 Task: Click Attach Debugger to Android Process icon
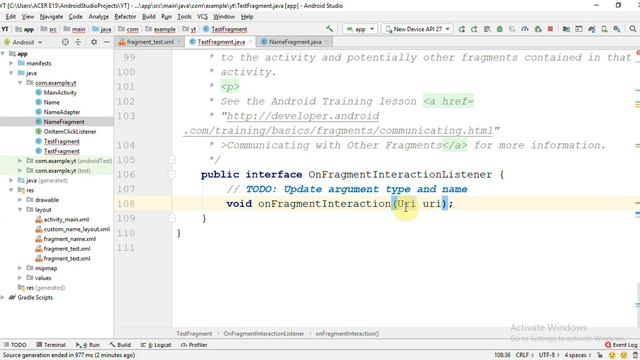coord(538,29)
